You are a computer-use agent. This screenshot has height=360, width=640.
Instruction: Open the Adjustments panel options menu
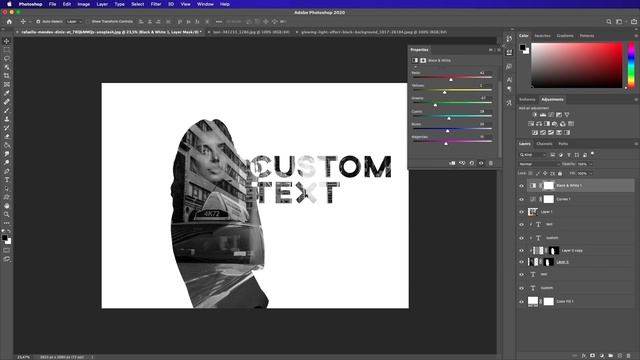click(x=636, y=100)
